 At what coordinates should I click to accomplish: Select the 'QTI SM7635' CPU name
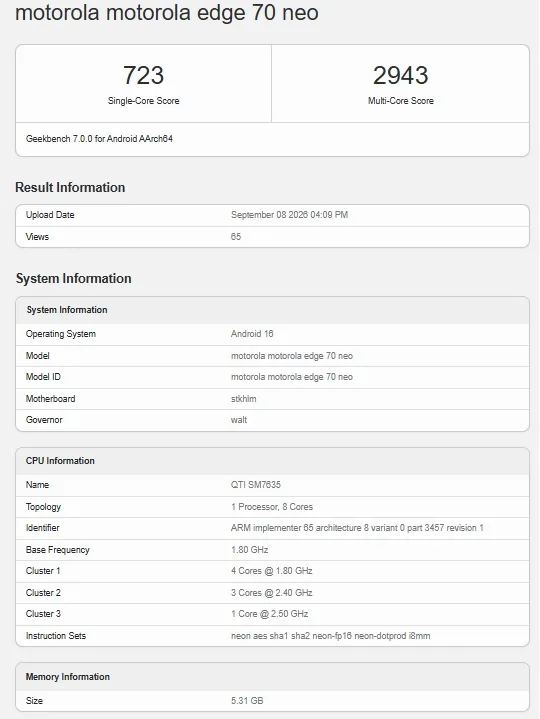pyautogui.click(x=256, y=485)
